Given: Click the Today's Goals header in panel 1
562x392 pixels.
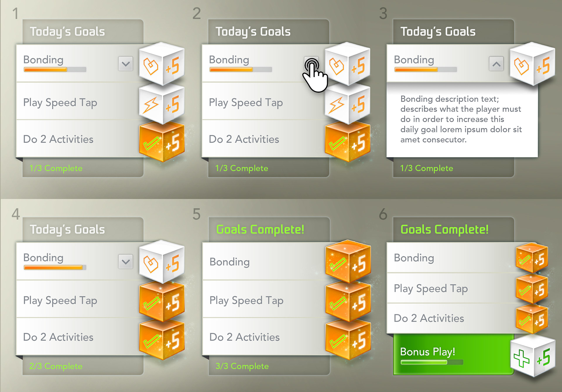Looking at the screenshot, I should coord(67,32).
